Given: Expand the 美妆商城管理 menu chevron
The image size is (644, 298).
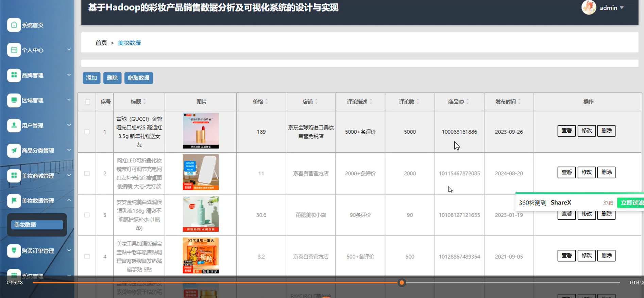Looking at the screenshot, I should click(69, 175).
